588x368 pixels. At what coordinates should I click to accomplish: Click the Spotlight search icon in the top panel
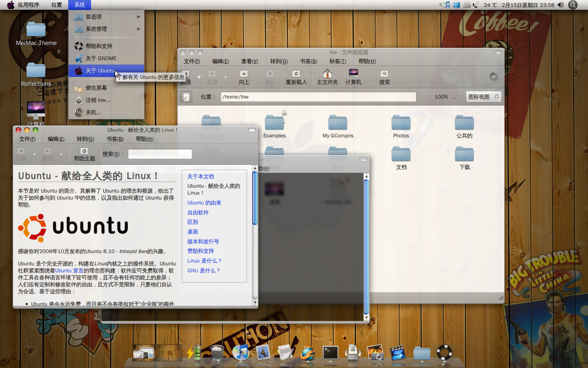click(x=573, y=5)
